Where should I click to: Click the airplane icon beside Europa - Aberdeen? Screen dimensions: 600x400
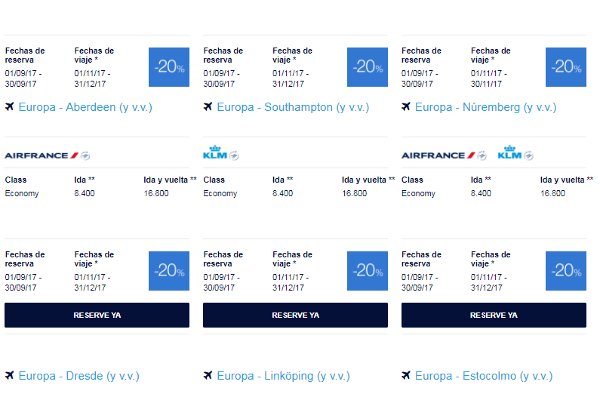(x=10, y=107)
